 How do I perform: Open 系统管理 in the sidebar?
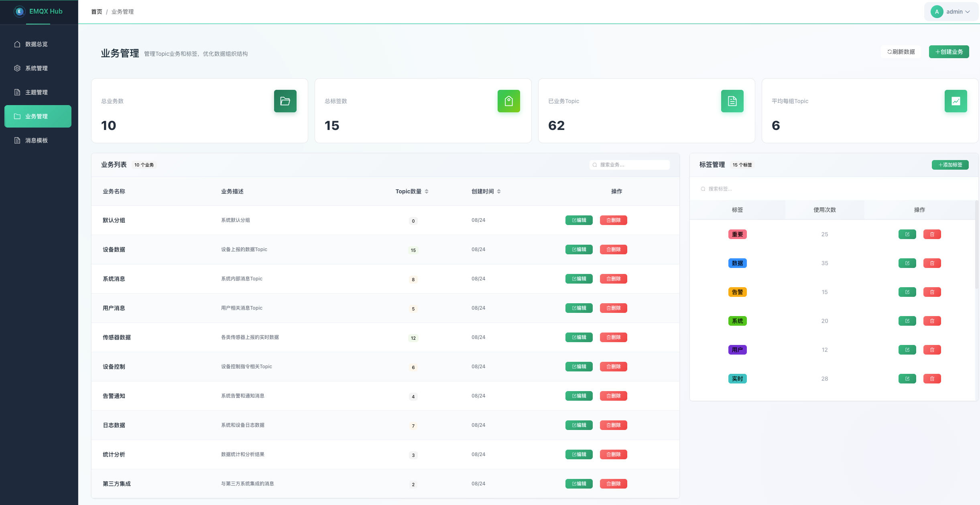tap(36, 68)
